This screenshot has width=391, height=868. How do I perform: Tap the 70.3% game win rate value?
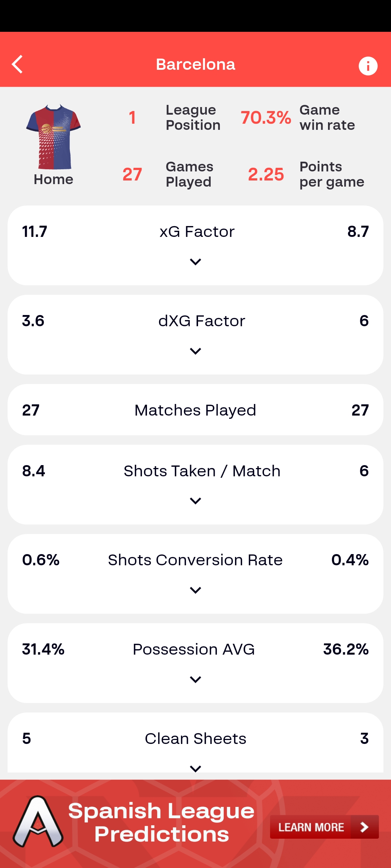pos(266,118)
